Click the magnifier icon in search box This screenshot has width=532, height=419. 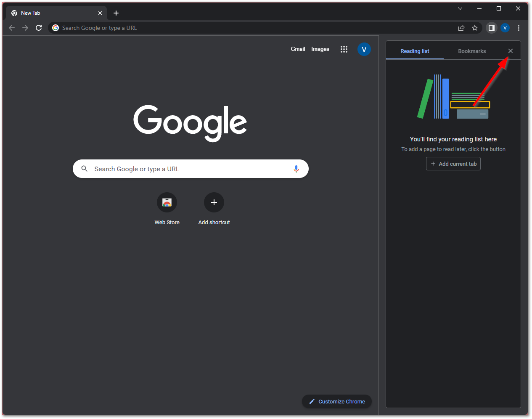tap(85, 169)
